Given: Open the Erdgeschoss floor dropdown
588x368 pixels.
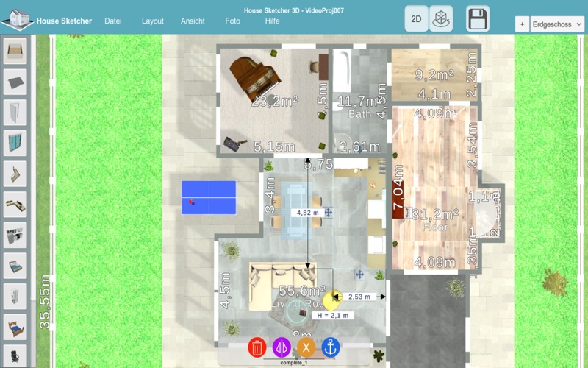Looking at the screenshot, I should tap(557, 24).
